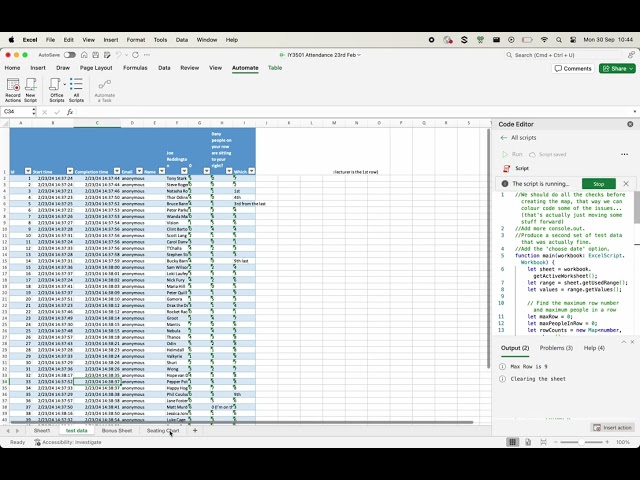
Task: Open the Id column filter dropdown
Action: [28, 171]
